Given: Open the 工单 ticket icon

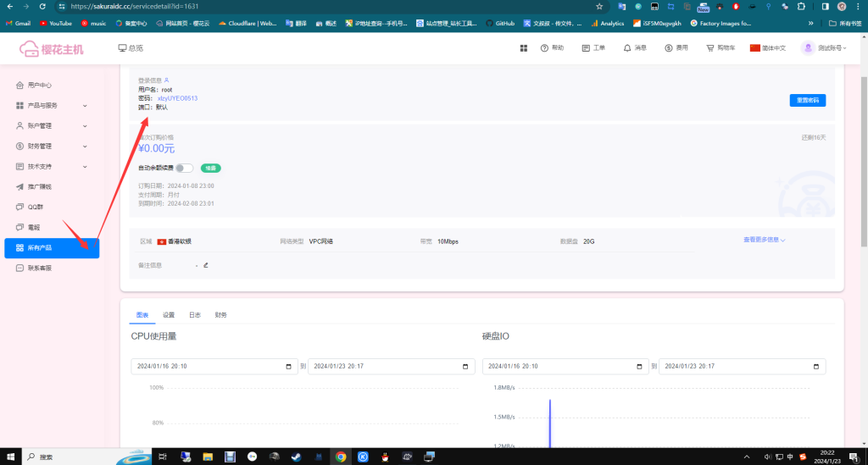Looking at the screenshot, I should (x=587, y=48).
